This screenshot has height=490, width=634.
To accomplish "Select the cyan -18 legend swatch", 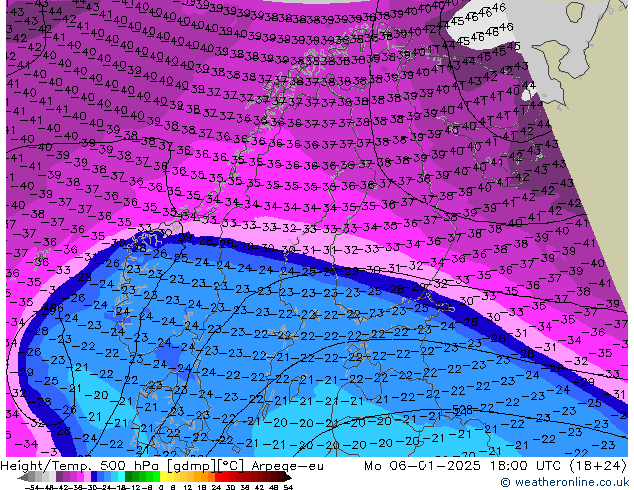I will pos(122,477).
